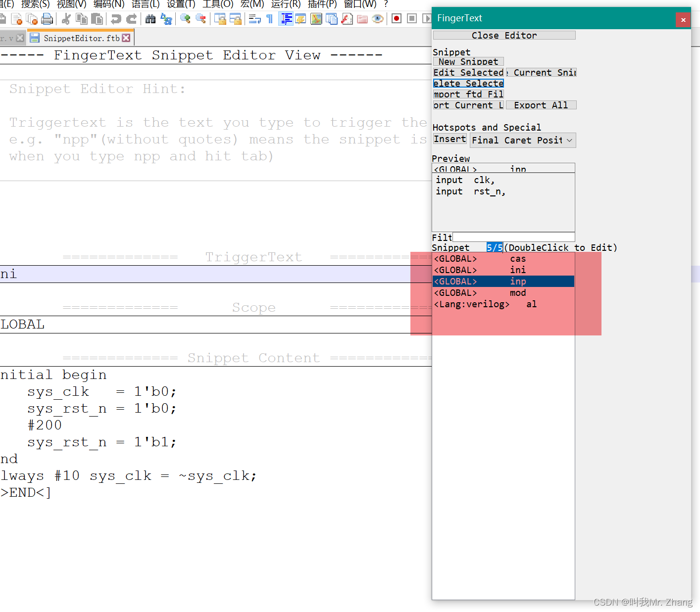
Task: Create a New Snippet
Action: coord(467,61)
